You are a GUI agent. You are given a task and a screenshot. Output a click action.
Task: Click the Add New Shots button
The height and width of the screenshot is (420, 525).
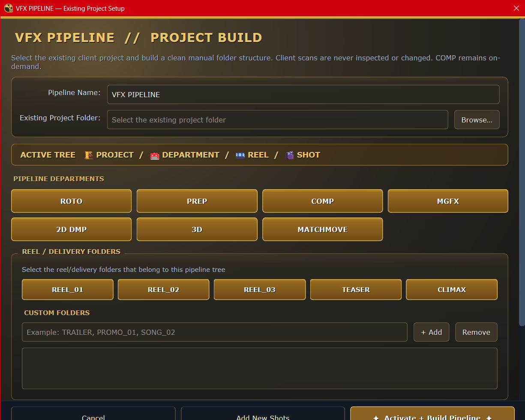[x=263, y=414]
